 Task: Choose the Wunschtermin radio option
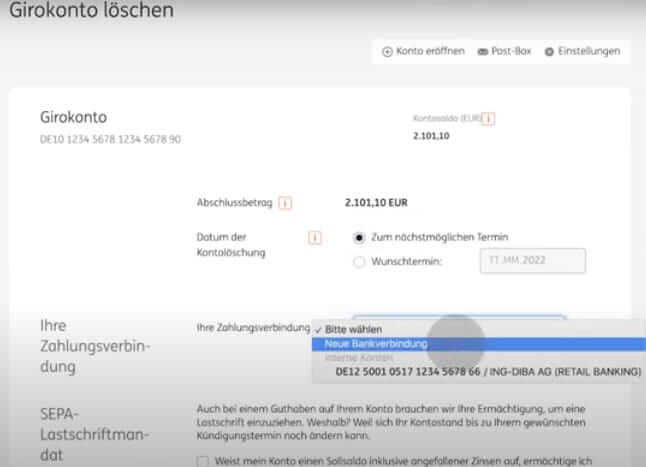360,262
